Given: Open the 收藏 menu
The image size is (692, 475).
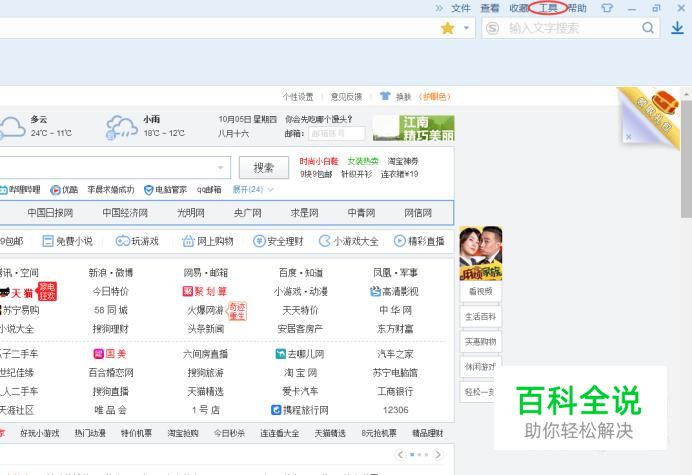Looking at the screenshot, I should 519,8.
